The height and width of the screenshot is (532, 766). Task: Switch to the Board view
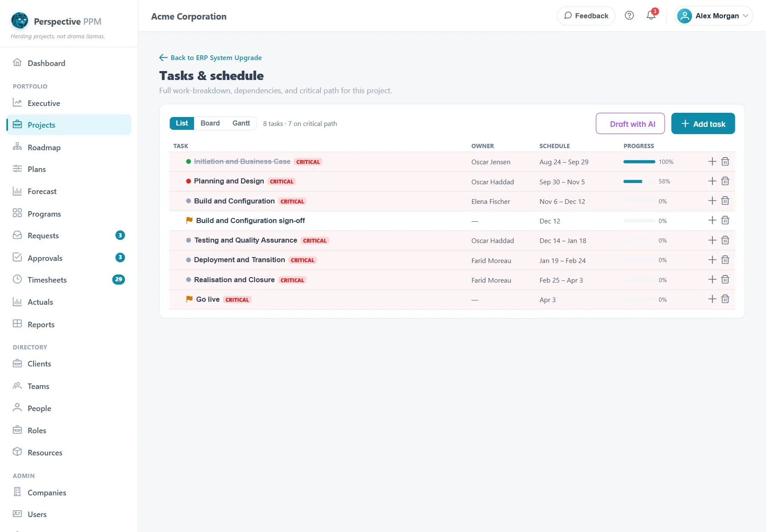tap(210, 123)
